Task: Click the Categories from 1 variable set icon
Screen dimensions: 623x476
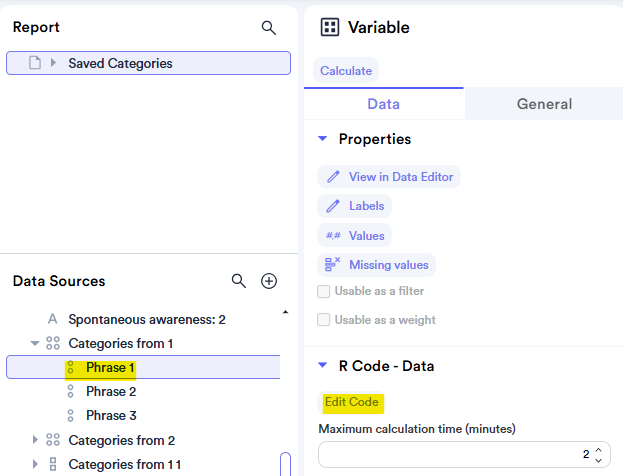Action: point(53,344)
